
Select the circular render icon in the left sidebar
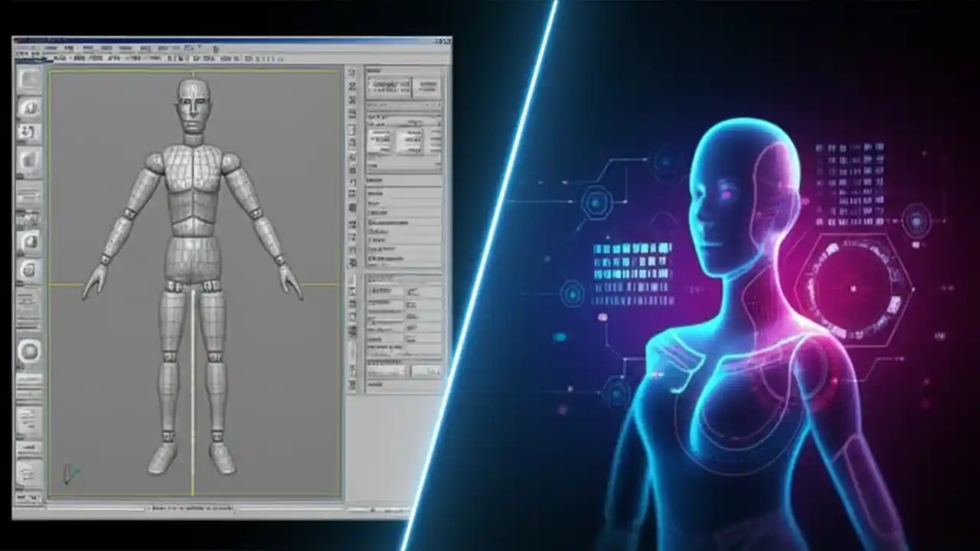(28, 352)
